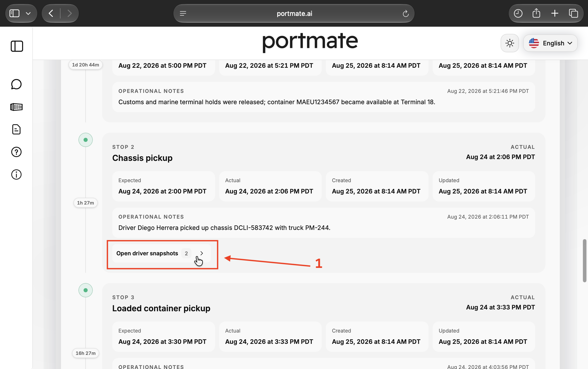Open the documents icon in sidebar

click(x=16, y=129)
